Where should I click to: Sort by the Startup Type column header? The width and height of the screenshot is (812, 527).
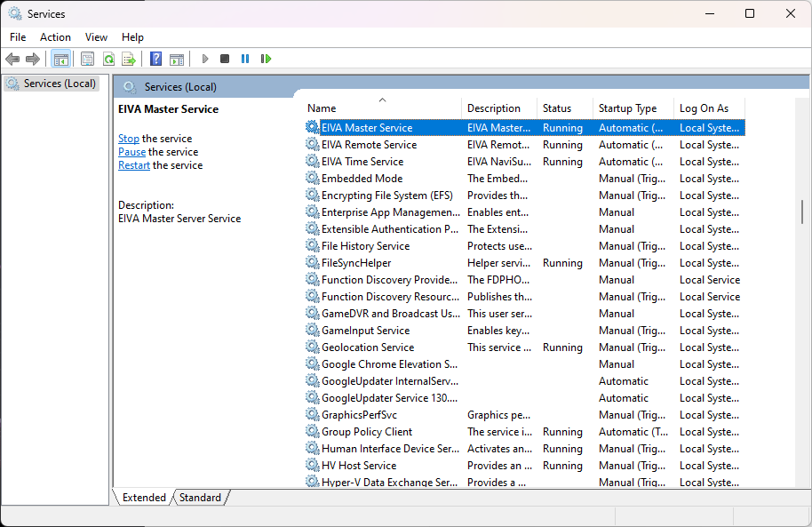coord(633,108)
